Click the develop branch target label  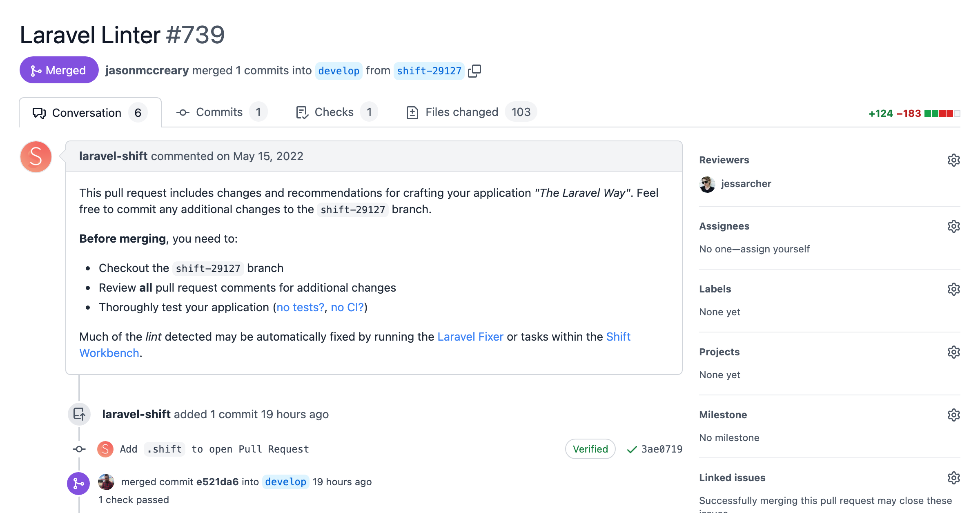point(338,71)
